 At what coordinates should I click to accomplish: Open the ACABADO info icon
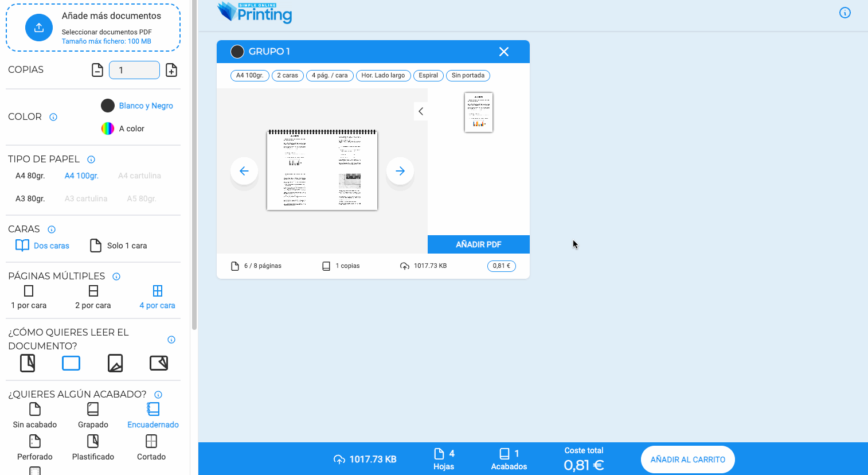[158, 395]
